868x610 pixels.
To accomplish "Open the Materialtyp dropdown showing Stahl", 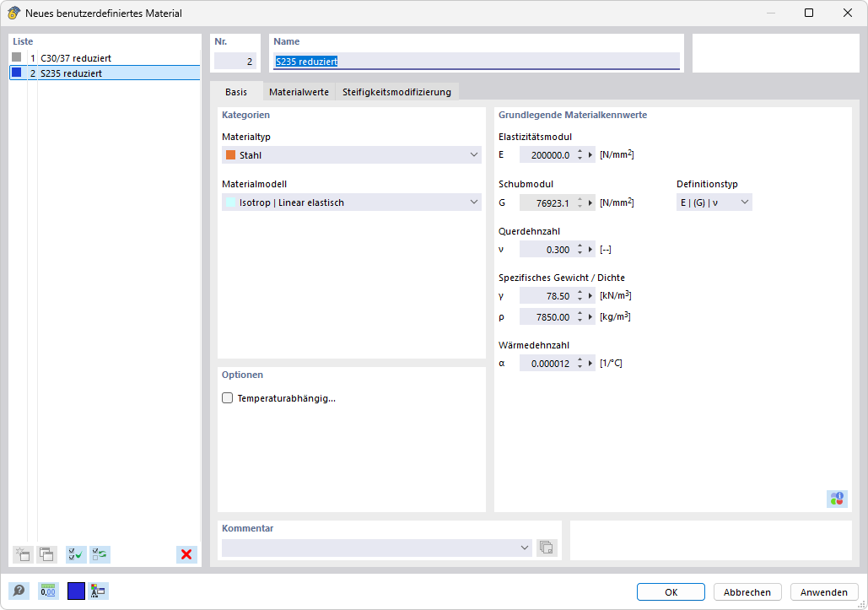I will click(352, 155).
